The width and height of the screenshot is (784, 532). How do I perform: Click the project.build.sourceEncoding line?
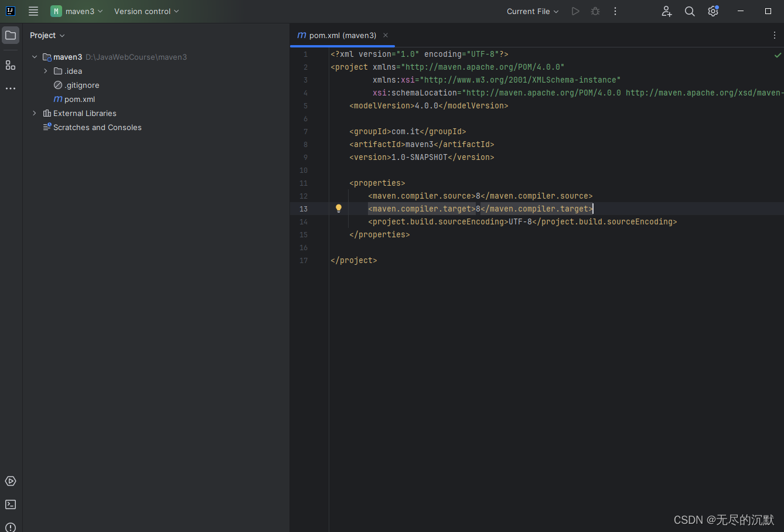pyautogui.click(x=523, y=221)
